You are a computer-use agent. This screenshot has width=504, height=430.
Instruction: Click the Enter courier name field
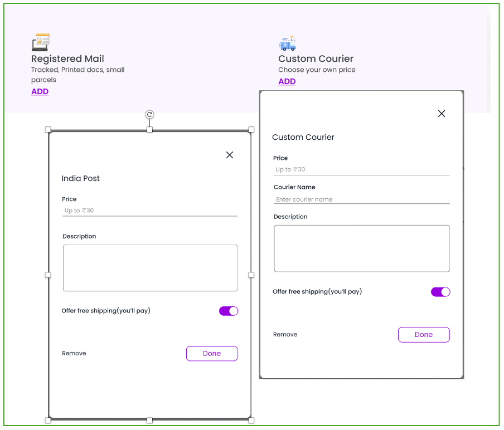pyautogui.click(x=362, y=199)
